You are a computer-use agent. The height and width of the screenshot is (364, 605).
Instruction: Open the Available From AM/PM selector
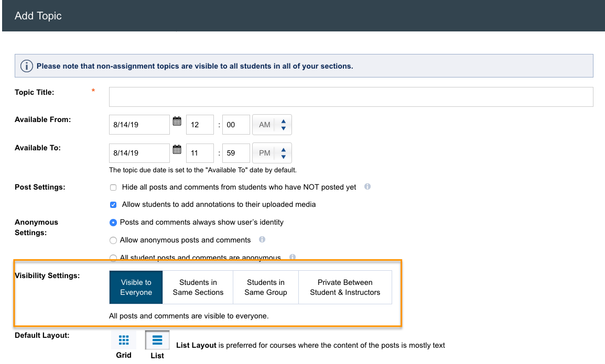pyautogui.click(x=272, y=125)
